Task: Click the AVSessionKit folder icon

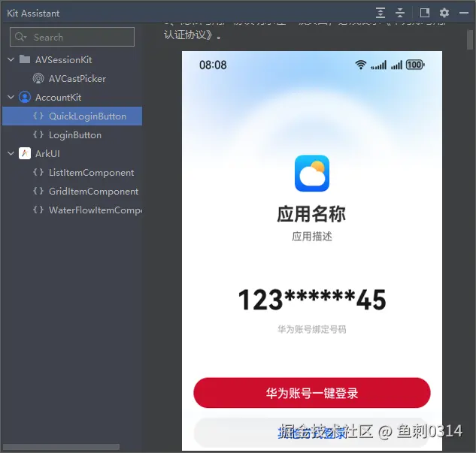Action: click(25, 59)
